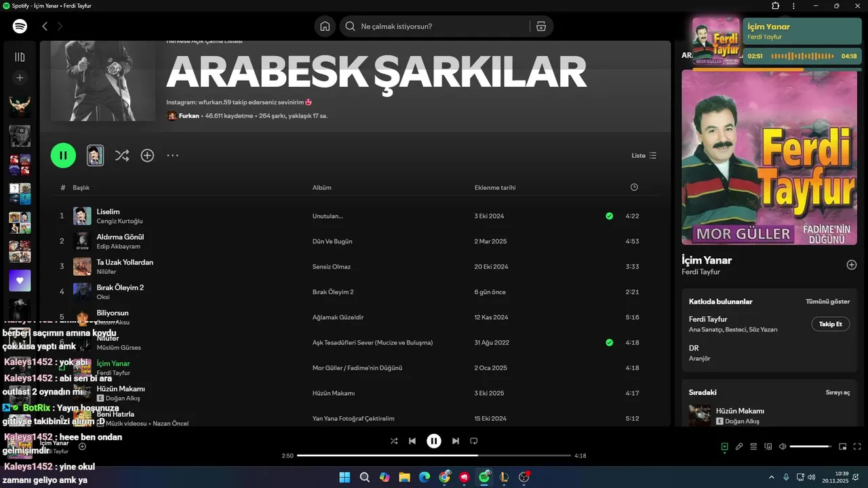Sort tracks by Albüm column header
The height and width of the screenshot is (488, 868).
point(322,188)
